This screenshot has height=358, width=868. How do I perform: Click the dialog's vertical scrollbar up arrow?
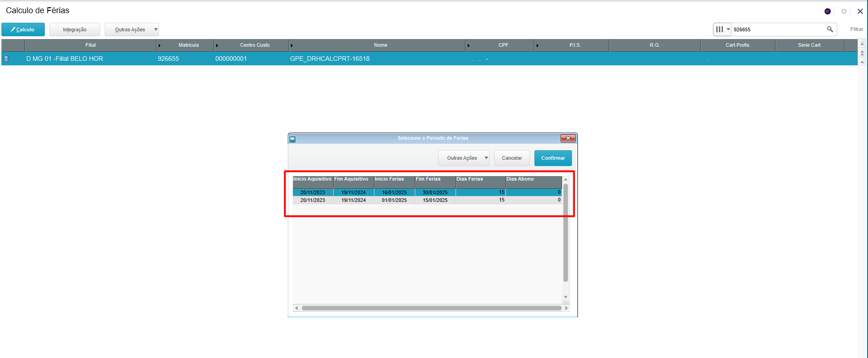[566, 179]
